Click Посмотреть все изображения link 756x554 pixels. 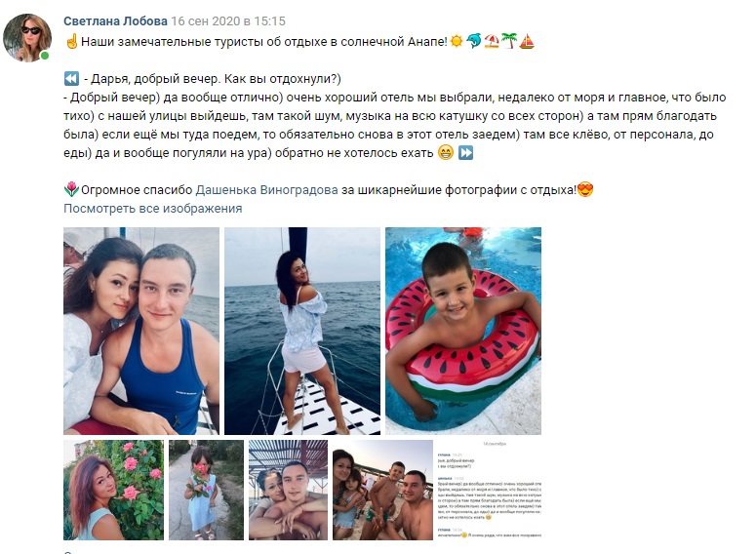(153, 209)
